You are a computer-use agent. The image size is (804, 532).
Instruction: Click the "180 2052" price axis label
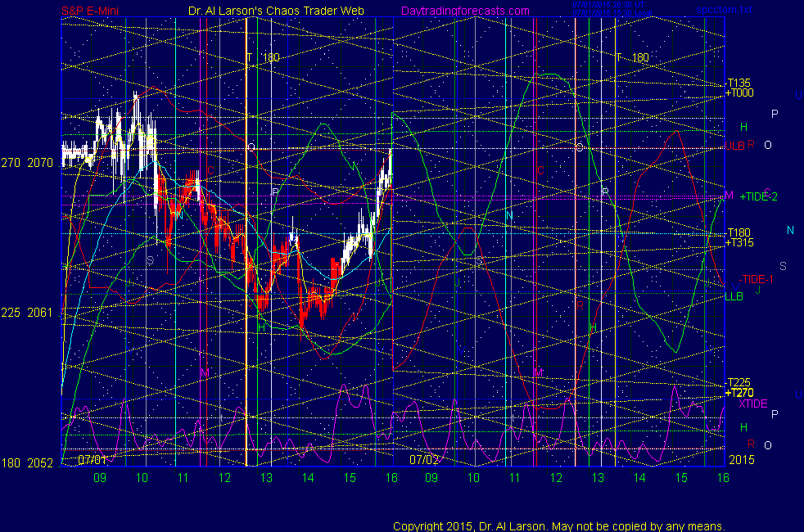coord(27,463)
